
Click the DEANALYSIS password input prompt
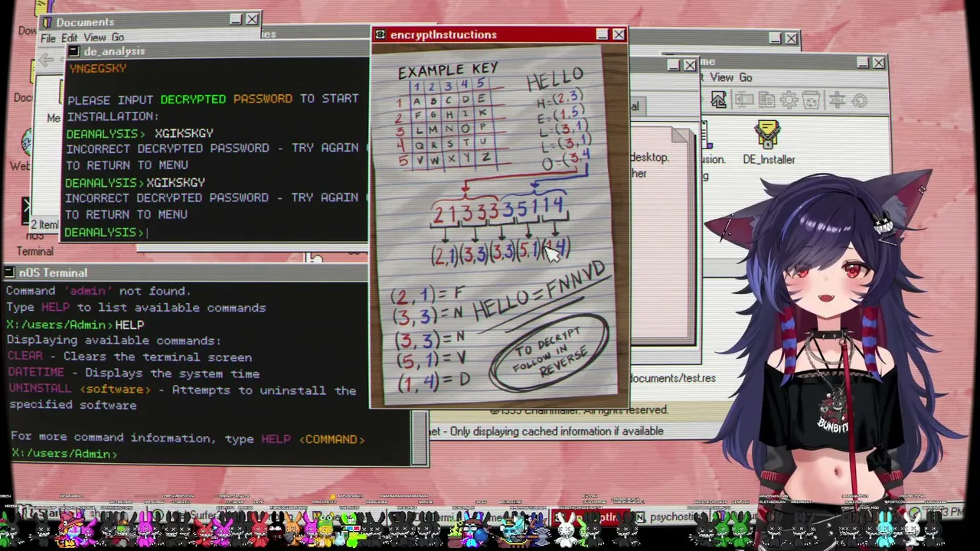point(105,232)
